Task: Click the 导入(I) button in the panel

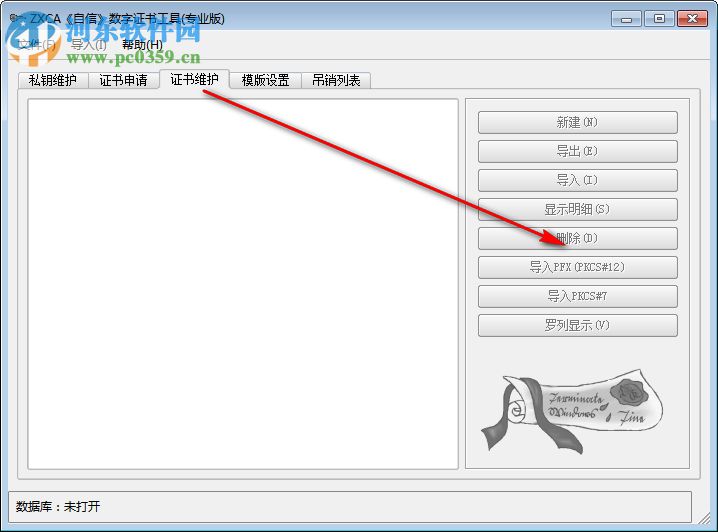Action: point(577,180)
